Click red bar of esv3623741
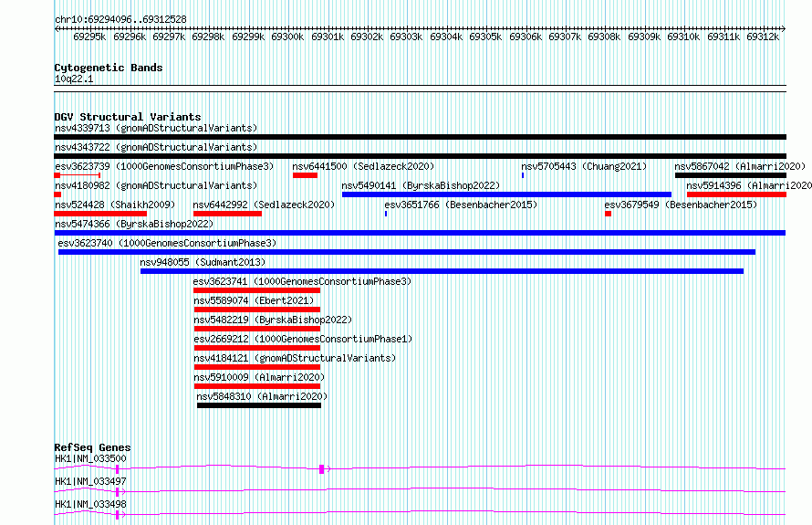Viewport: 812px width, 525px height. coord(257,290)
